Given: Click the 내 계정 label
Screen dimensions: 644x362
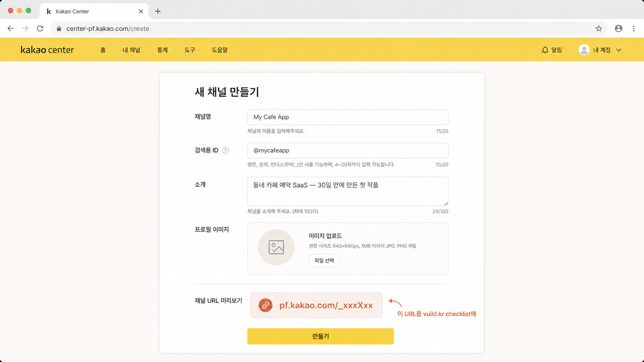Looking at the screenshot, I should 602,50.
